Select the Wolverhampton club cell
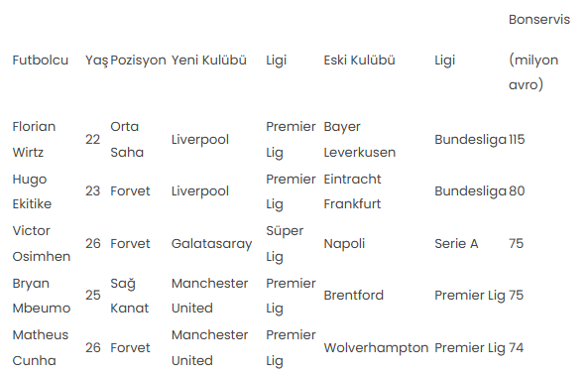Viewport: 588px width, 375px height. tap(376, 348)
